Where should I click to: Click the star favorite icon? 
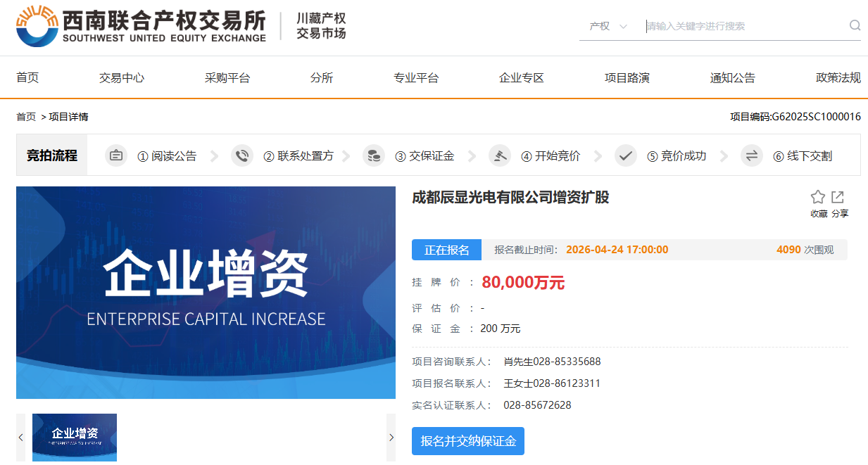point(817,197)
